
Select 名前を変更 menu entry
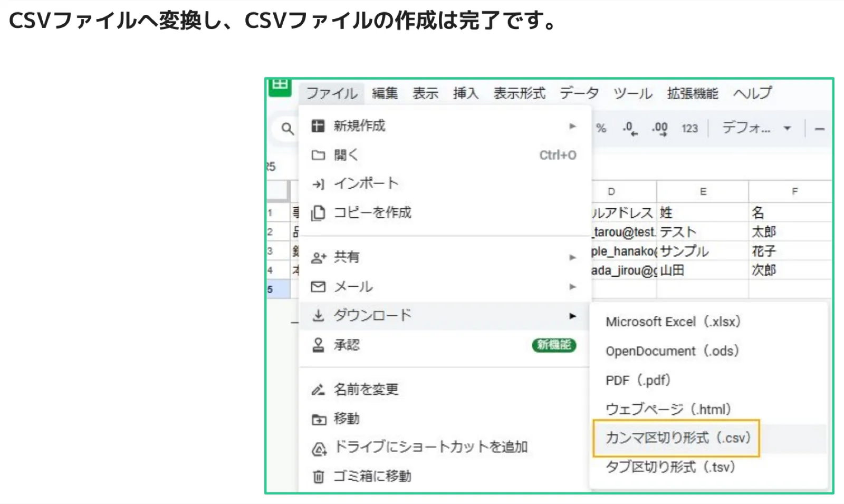point(444,390)
